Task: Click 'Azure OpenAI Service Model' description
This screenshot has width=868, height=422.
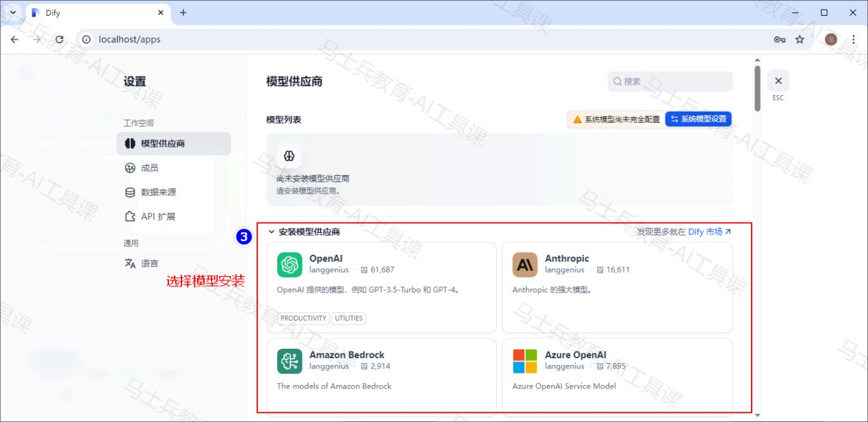Action: tap(564, 386)
